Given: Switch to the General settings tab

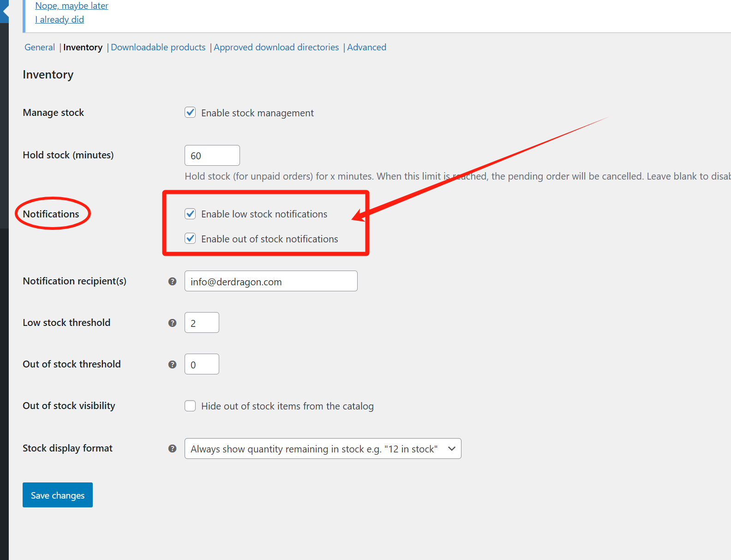Looking at the screenshot, I should [40, 47].
